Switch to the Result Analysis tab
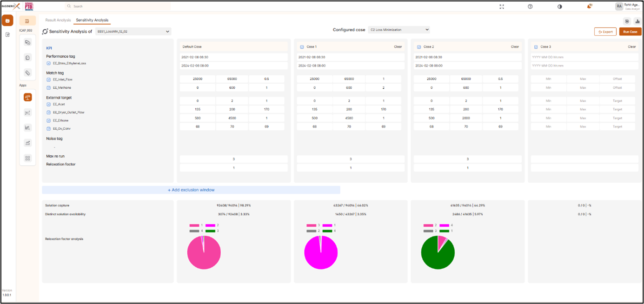 pyautogui.click(x=58, y=20)
